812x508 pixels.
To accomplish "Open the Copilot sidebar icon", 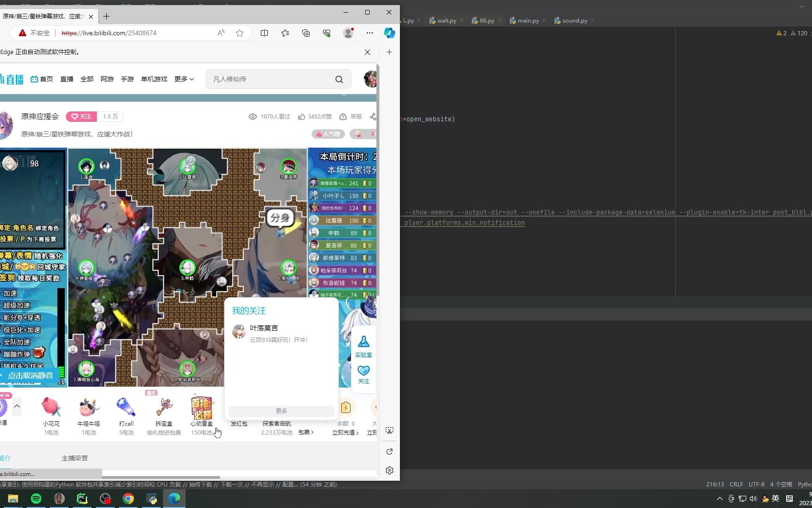I will (x=389, y=33).
